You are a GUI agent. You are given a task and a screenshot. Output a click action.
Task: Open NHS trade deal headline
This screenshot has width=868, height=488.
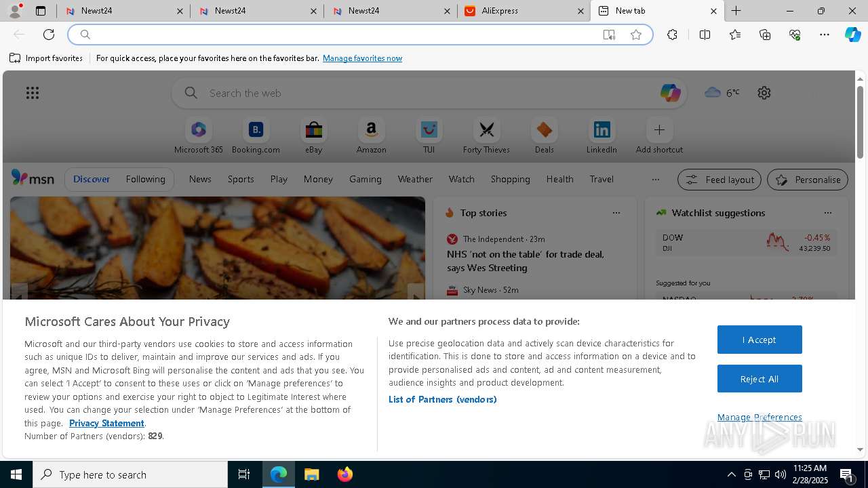(525, 261)
